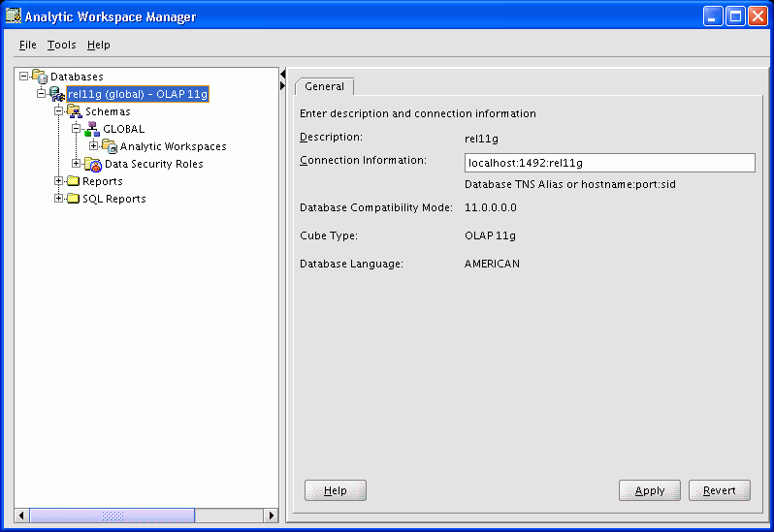Collapse the Databases tree node

23,76
